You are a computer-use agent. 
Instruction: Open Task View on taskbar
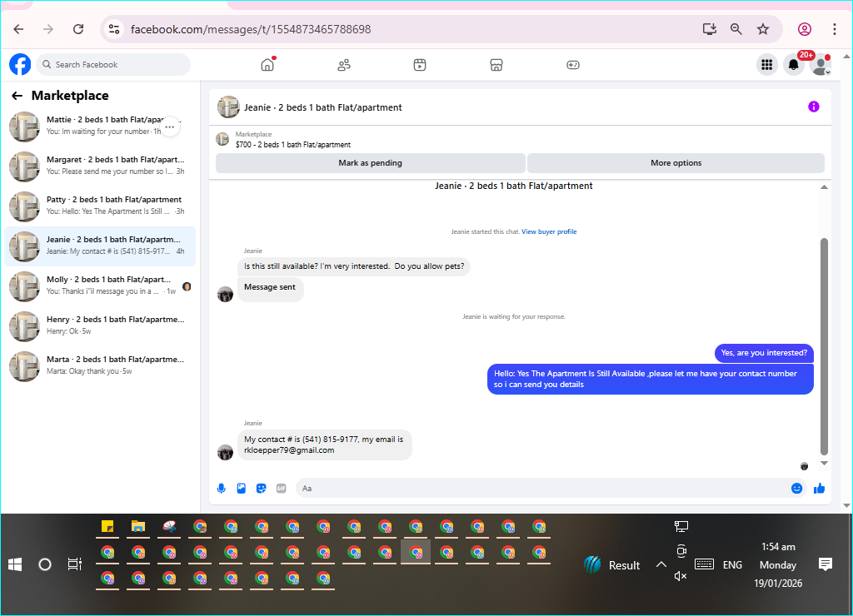tap(74, 564)
